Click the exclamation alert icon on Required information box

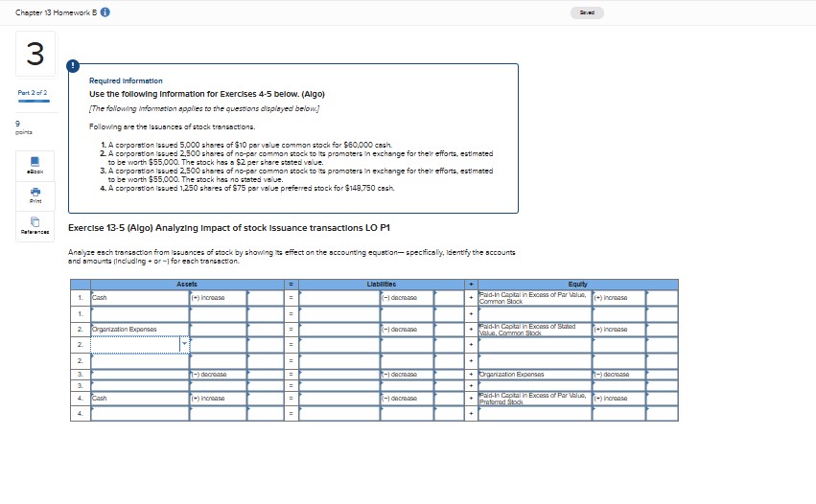[x=73, y=66]
